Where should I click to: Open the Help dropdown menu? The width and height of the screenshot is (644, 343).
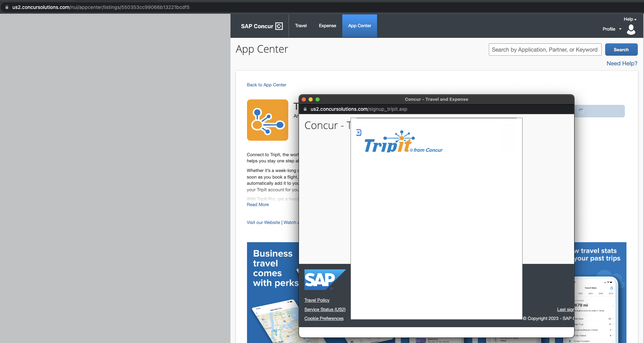point(630,19)
